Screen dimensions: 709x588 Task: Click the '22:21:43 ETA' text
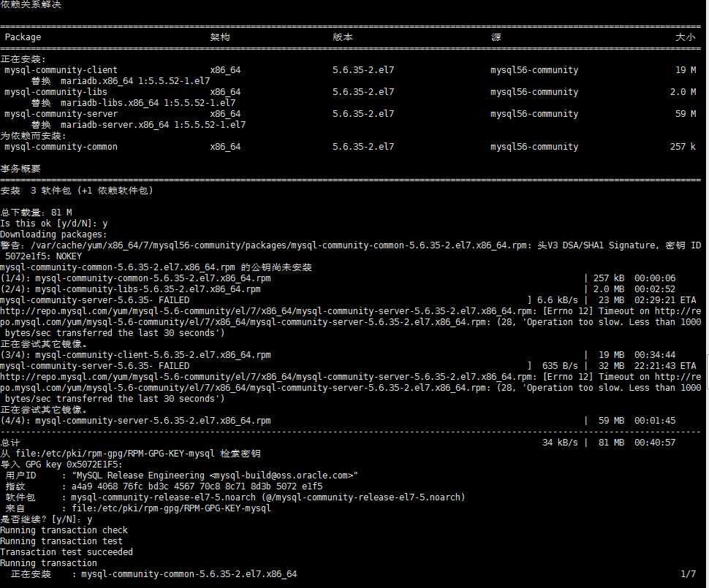(x=665, y=366)
